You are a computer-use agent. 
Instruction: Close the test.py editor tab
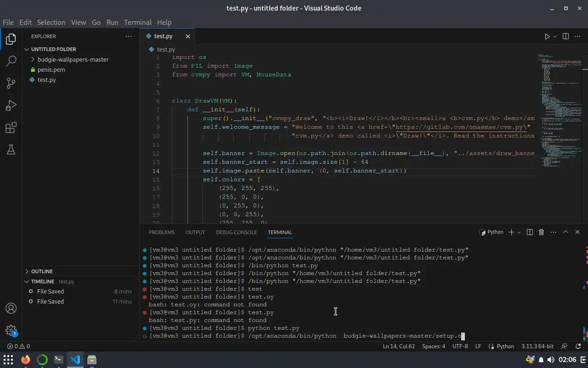tap(187, 36)
